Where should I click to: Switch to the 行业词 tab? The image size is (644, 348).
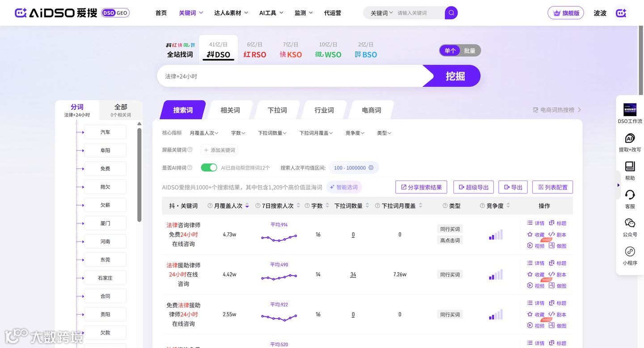(324, 110)
